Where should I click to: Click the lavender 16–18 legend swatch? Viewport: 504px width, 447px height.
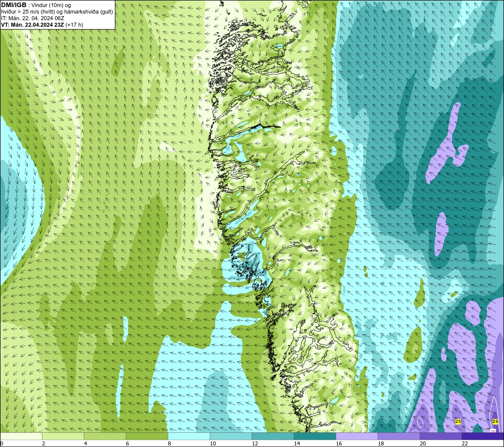[x=357, y=436]
